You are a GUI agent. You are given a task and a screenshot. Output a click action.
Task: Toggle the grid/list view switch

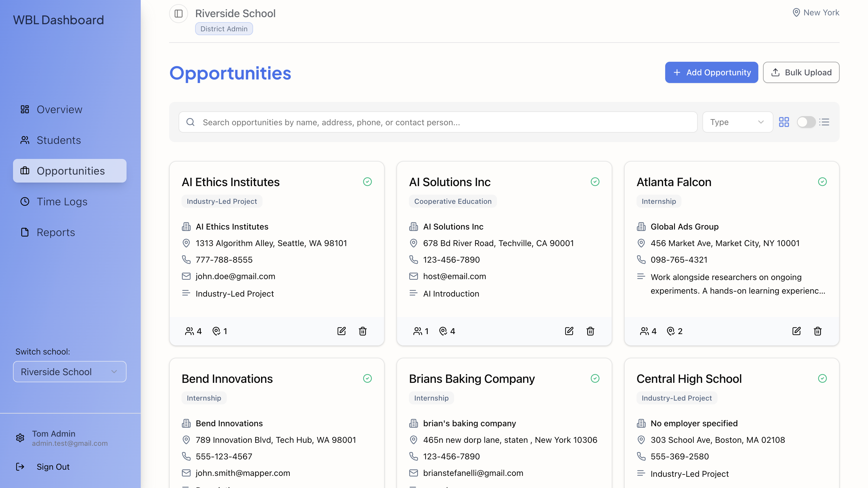pyautogui.click(x=806, y=122)
